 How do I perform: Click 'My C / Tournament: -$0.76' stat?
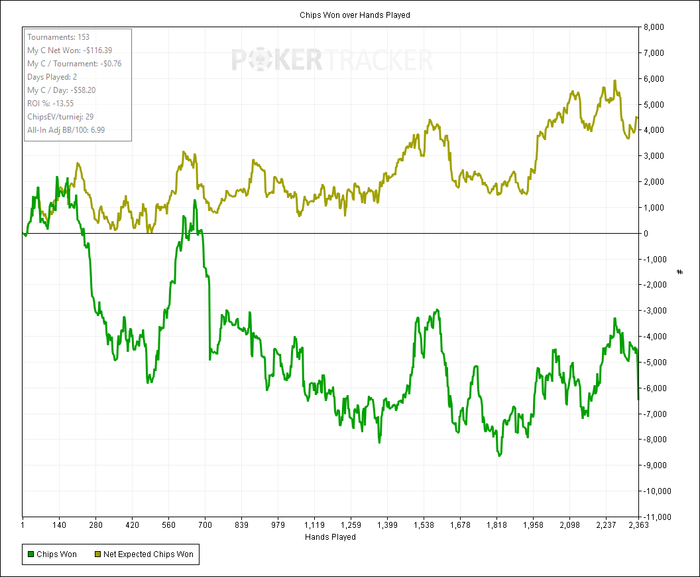(74, 64)
